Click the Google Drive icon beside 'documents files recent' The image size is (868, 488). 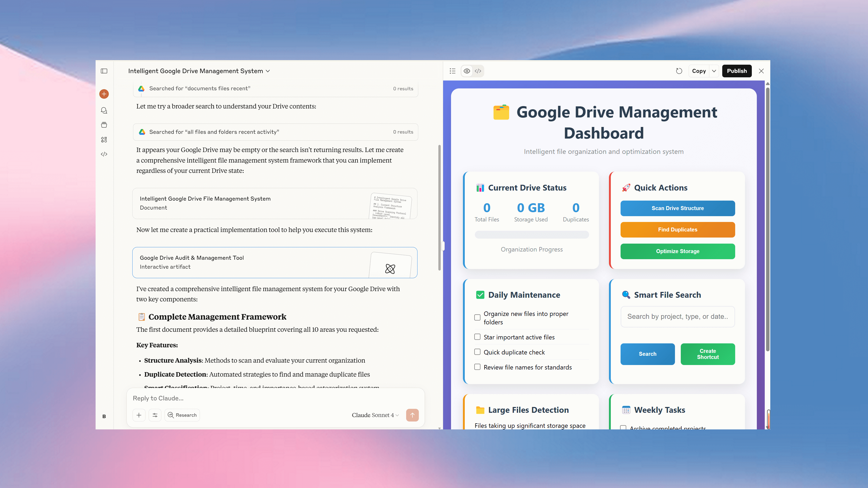click(142, 89)
